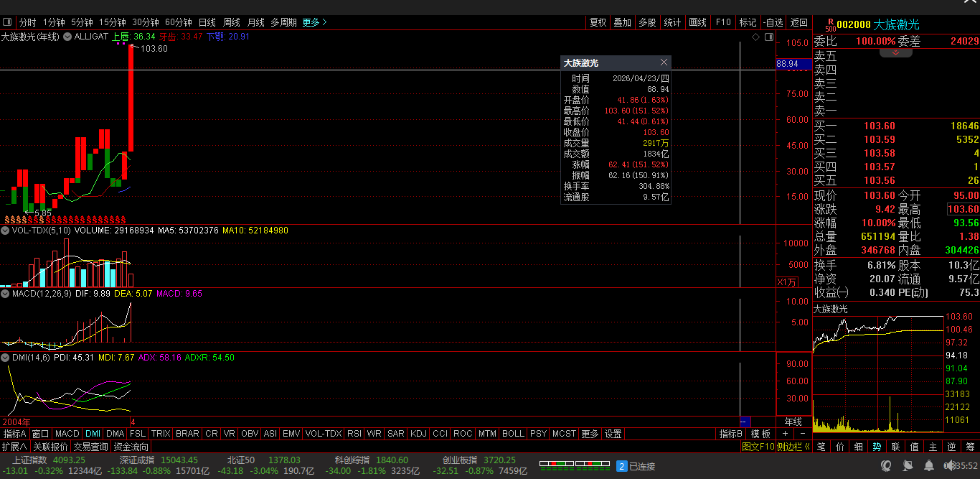The width and height of the screenshot is (980, 479).
Task: Select the 指标B tab
Action: 731,434
